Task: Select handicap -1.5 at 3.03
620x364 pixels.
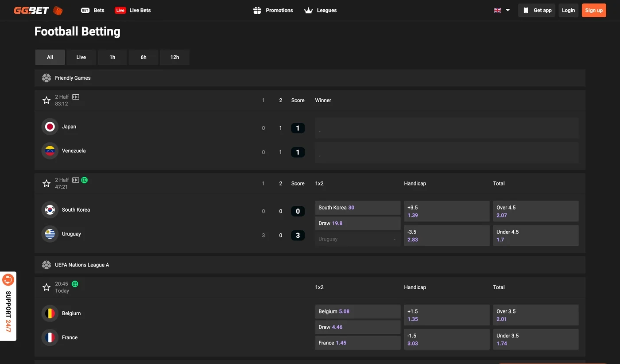Action: 447,339
